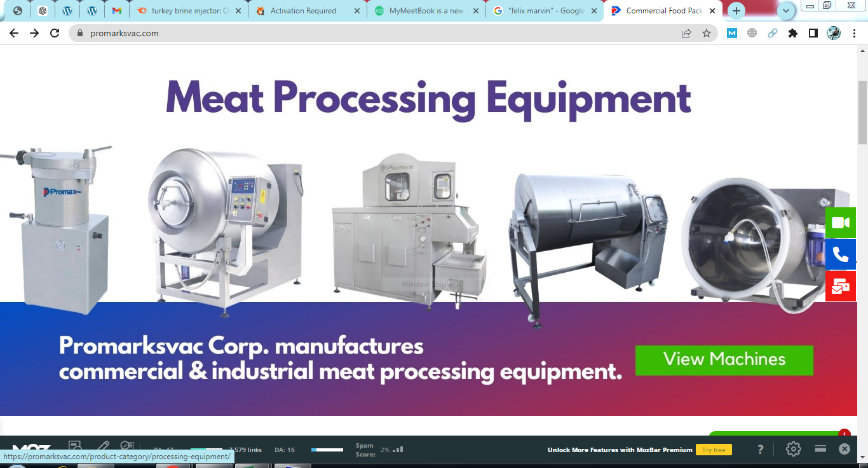Image resolution: width=868 pixels, height=468 pixels.
Task: Click the MozBar 7,579 links text
Action: coord(245,450)
